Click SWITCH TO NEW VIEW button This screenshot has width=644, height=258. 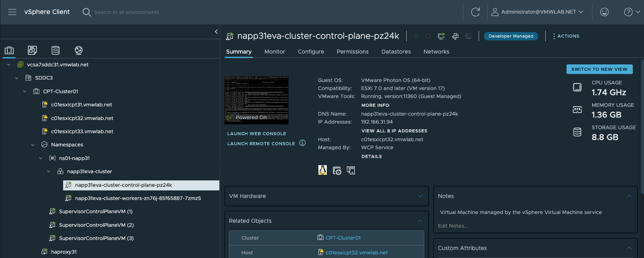[599, 69]
